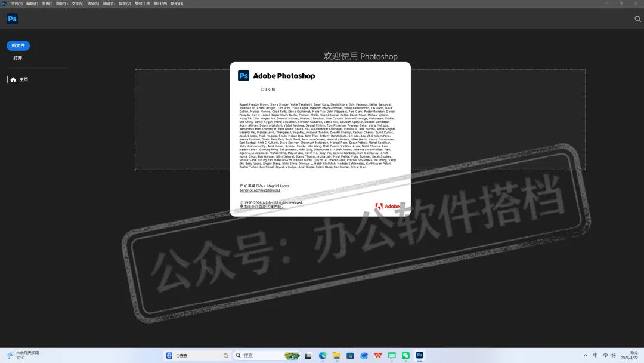The image size is (644, 363).
Task: Click the small Ps icon in the title bar
Action: click(x=4, y=4)
